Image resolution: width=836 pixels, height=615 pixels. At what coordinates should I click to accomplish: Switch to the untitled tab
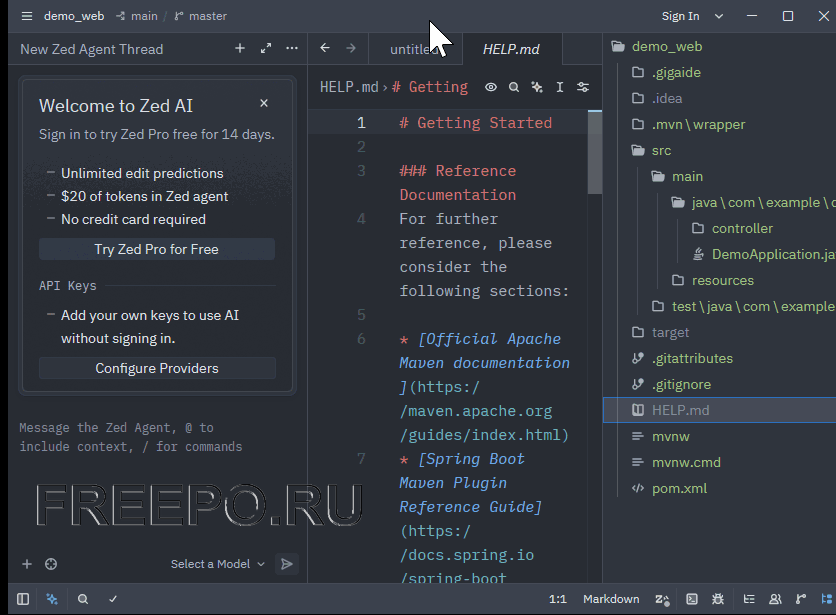[415, 49]
